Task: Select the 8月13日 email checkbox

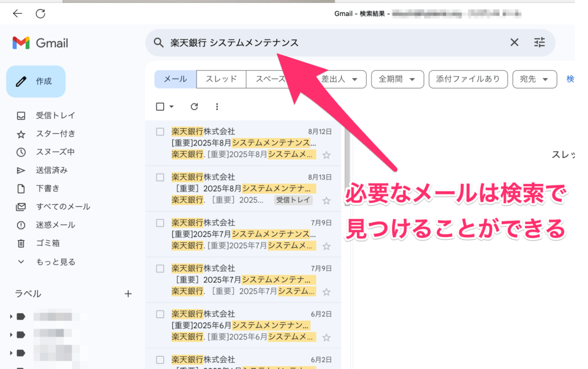Action: pos(160,177)
